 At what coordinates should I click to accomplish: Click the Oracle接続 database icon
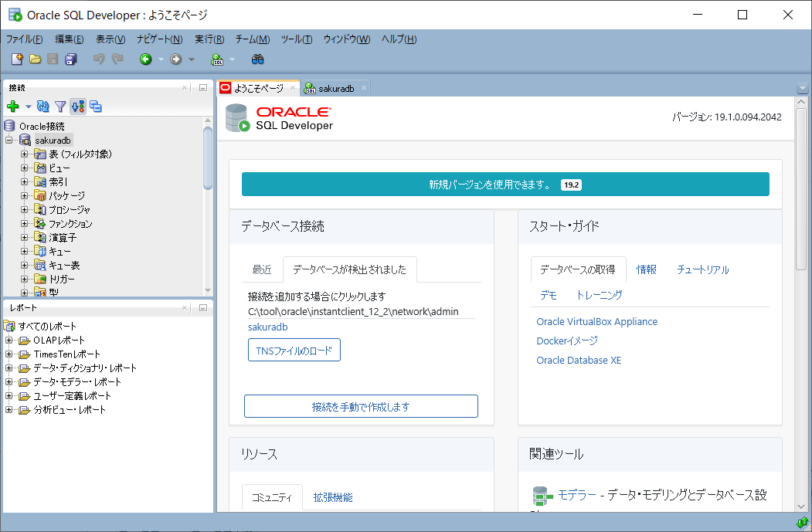point(9,126)
